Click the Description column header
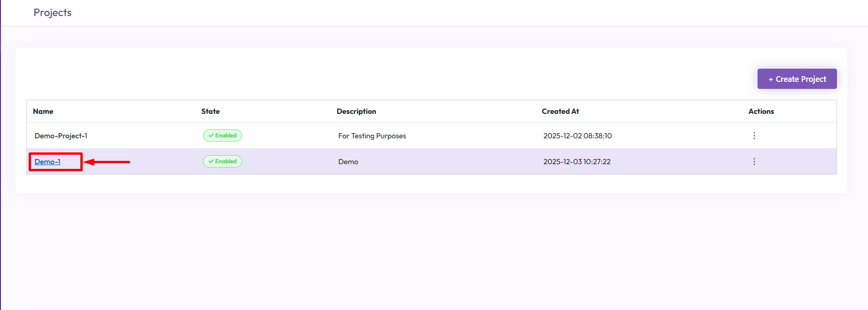The image size is (868, 310). (356, 111)
